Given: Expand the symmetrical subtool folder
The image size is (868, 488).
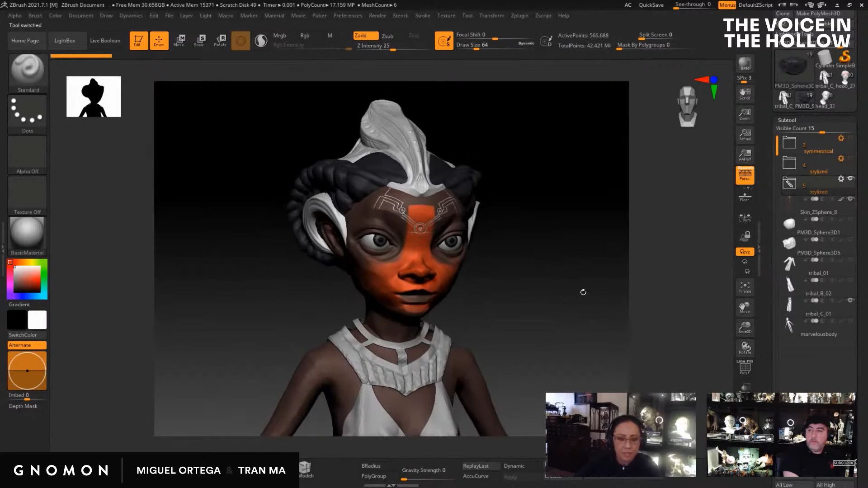Looking at the screenshot, I should (789, 143).
